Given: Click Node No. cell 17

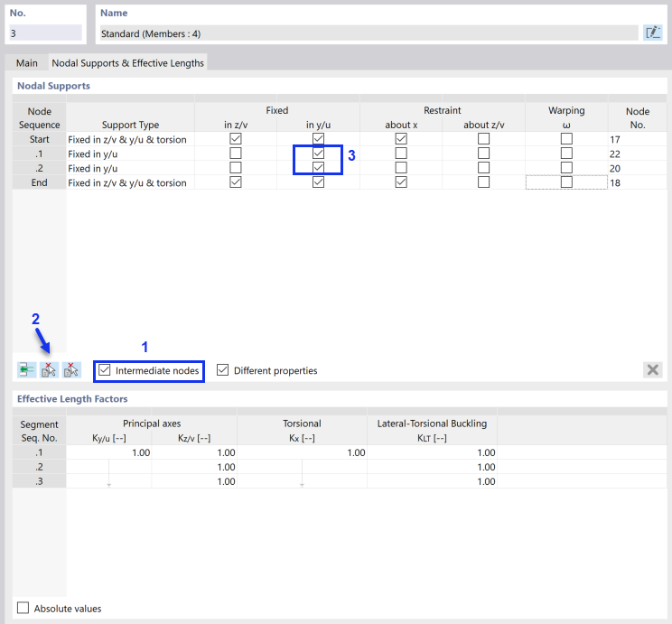Looking at the screenshot, I should pos(638,139).
